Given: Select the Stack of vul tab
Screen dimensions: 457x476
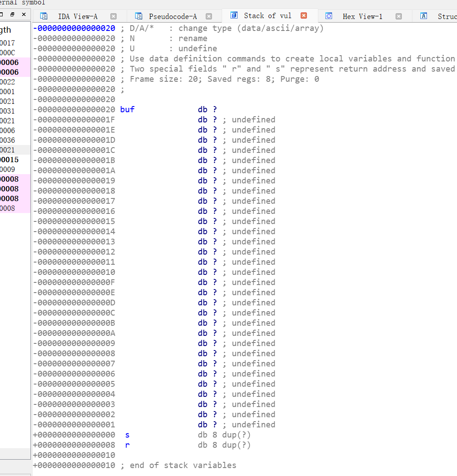Looking at the screenshot, I should [268, 15].
